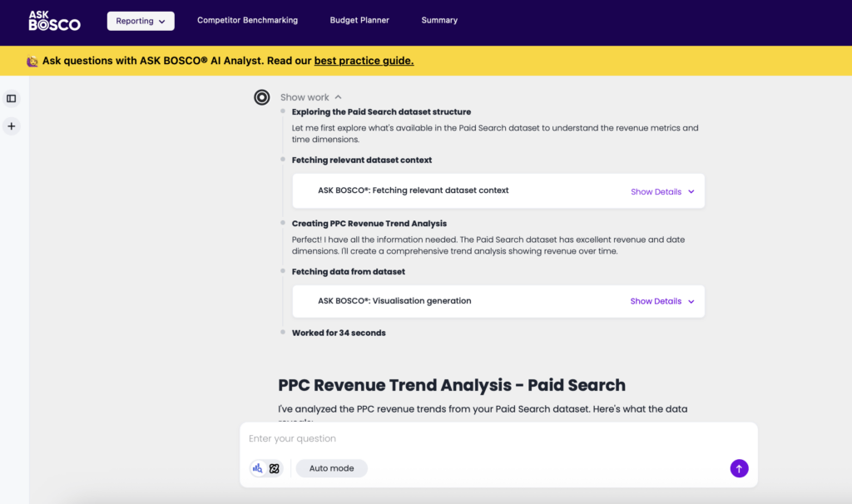The height and width of the screenshot is (504, 852).
Task: Go to Budget Planner
Action: 359,20
